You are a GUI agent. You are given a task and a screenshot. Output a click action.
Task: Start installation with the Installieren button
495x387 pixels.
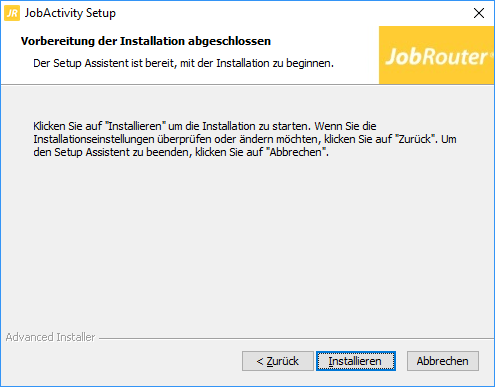pyautogui.click(x=356, y=361)
